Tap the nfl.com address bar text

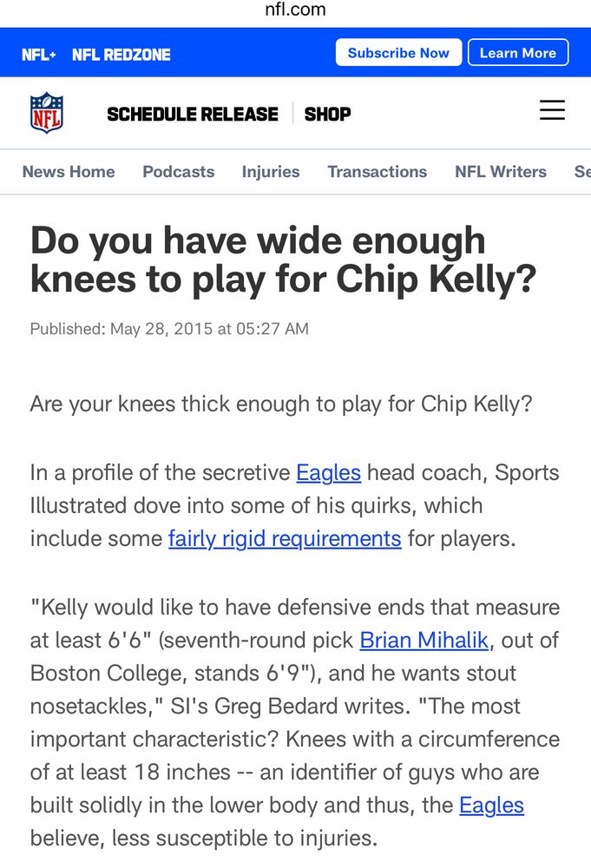(x=295, y=10)
